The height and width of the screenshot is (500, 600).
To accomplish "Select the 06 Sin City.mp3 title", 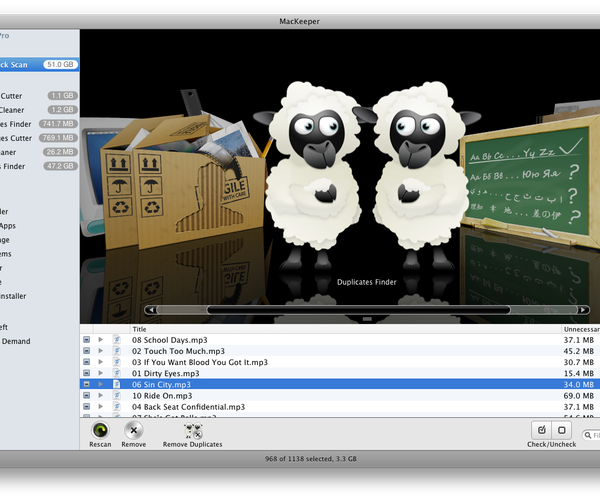I will pos(161,384).
